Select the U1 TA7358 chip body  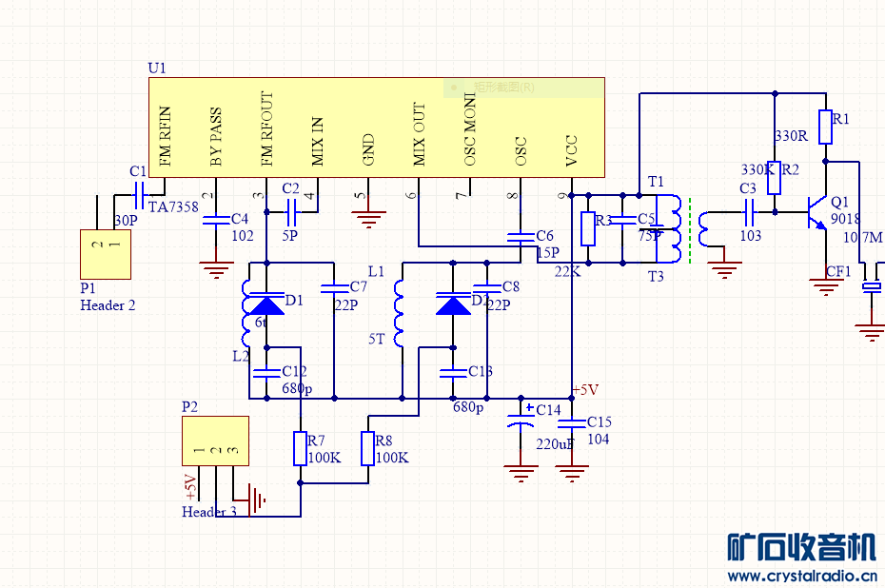click(377, 127)
